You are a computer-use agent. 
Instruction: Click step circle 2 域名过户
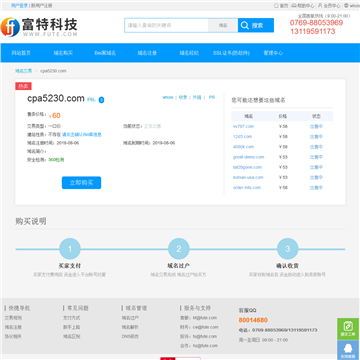coord(179,249)
